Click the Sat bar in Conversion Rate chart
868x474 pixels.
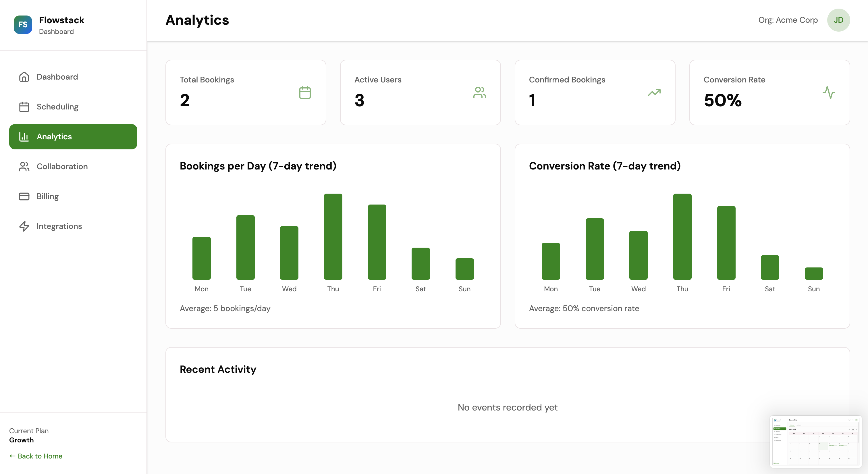[x=769, y=267]
